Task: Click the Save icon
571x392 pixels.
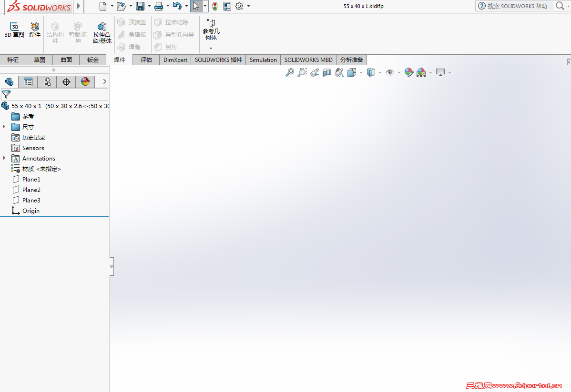Action: coord(140,6)
